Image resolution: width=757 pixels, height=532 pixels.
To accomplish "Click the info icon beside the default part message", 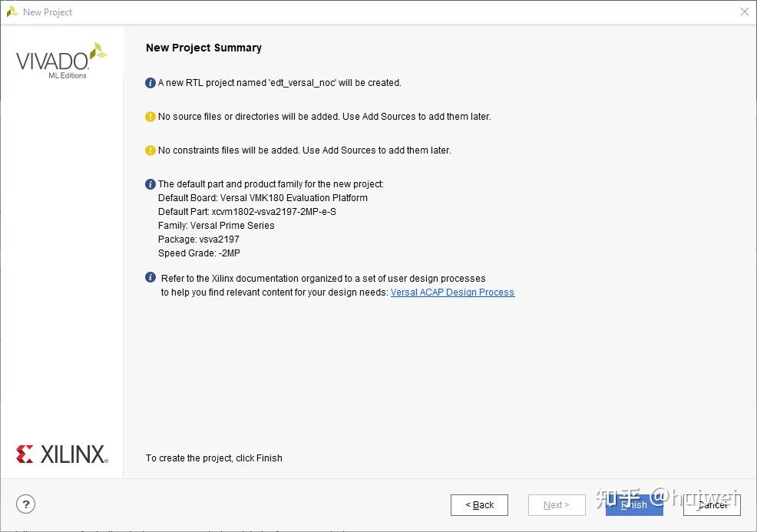I will click(150, 184).
